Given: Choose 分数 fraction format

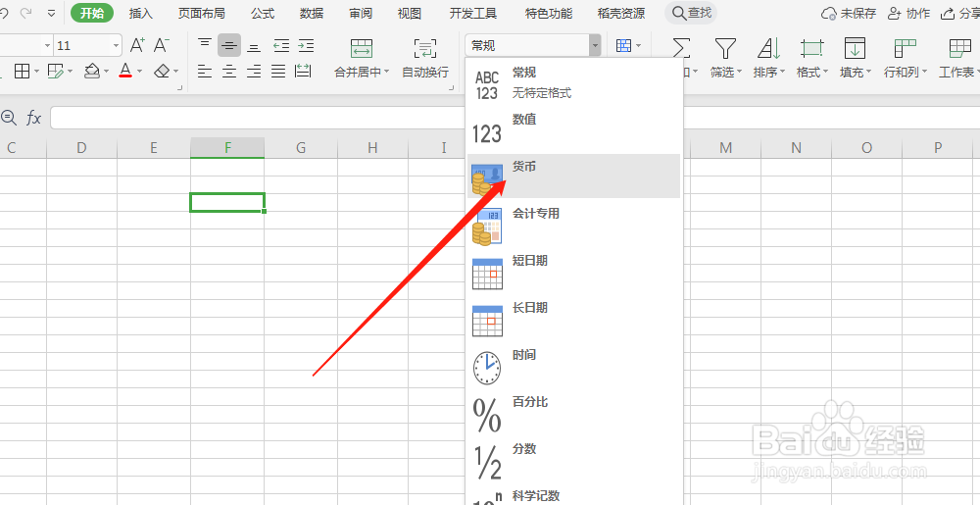Looking at the screenshot, I should pyautogui.click(x=573, y=460).
